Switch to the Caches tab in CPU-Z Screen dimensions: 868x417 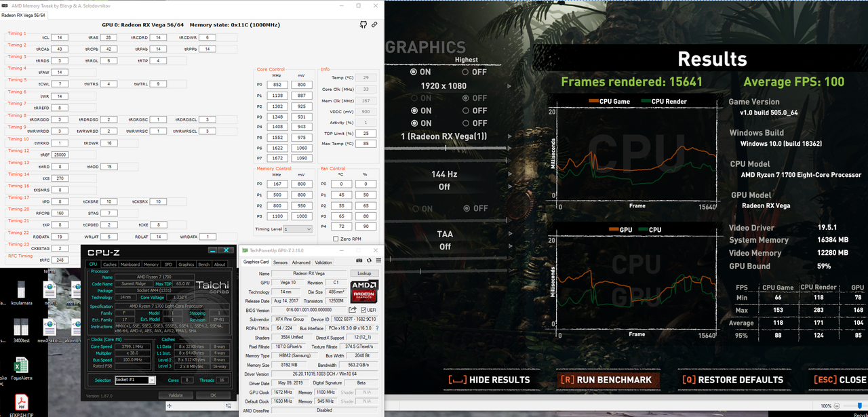pyautogui.click(x=109, y=264)
